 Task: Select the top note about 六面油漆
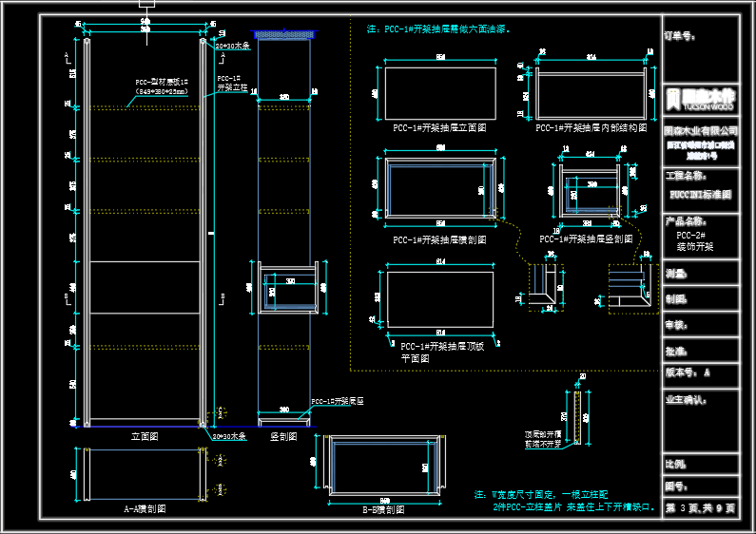pos(438,29)
